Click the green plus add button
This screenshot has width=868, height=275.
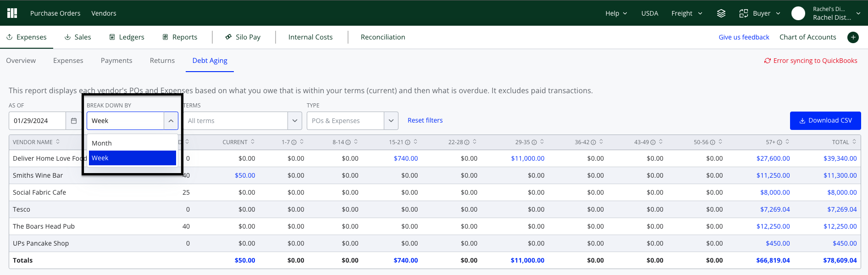coord(853,37)
